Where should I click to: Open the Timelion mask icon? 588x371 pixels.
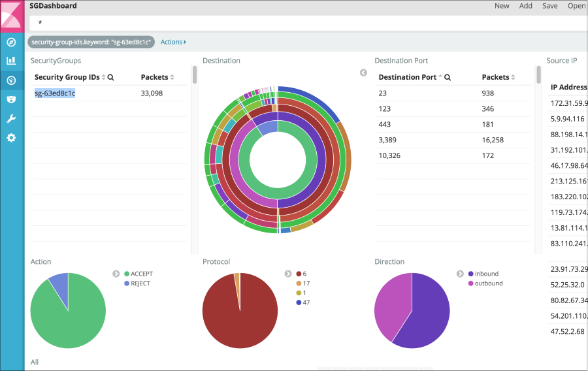(11, 99)
